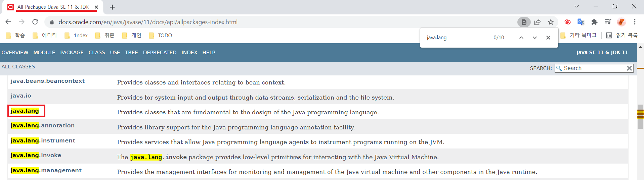This screenshot has height=180, width=644.
Task: Open DEPRECATED in the docs nav
Action: click(160, 53)
